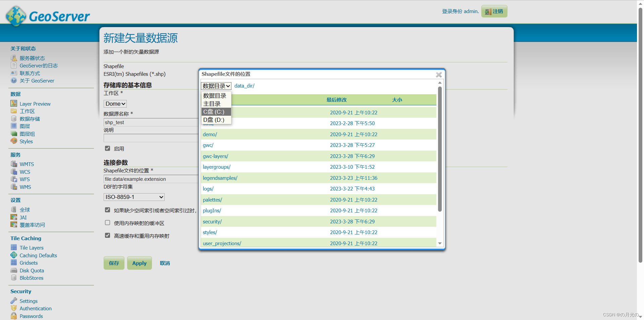
Task: Open the ISO-8859-1 charset dropdown
Action: (x=134, y=197)
